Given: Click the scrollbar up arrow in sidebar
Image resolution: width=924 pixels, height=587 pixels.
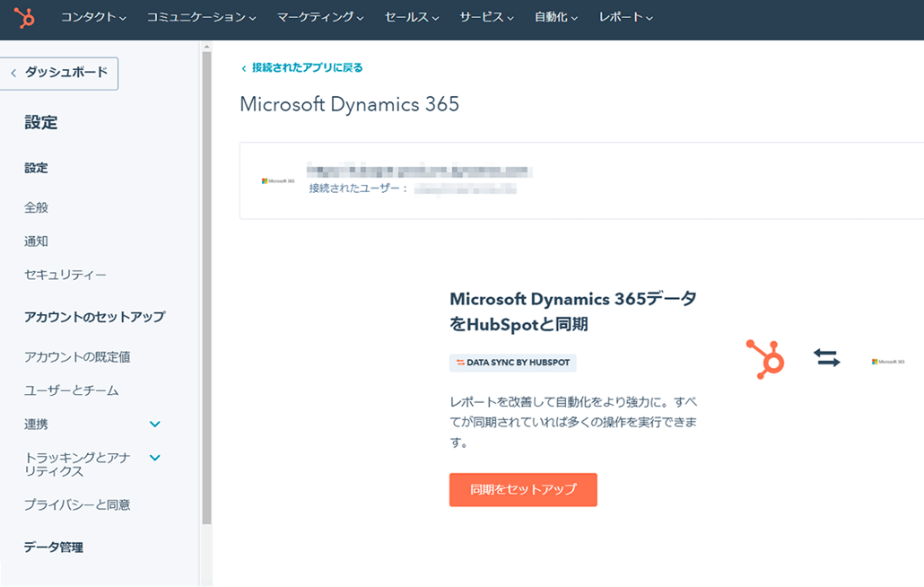Looking at the screenshot, I should 206,47.
